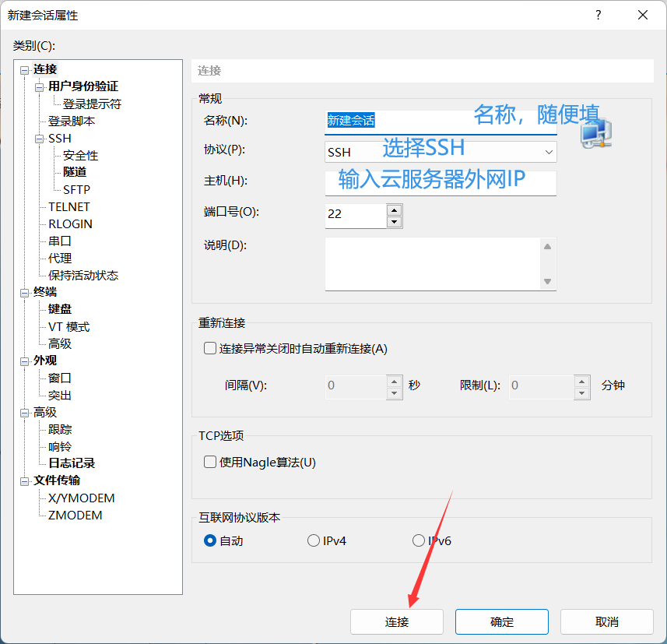Open X/YMODEM settings

pos(81,498)
